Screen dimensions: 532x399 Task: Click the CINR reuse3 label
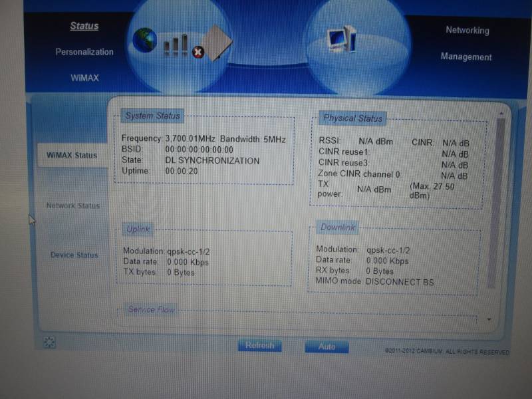pos(343,163)
